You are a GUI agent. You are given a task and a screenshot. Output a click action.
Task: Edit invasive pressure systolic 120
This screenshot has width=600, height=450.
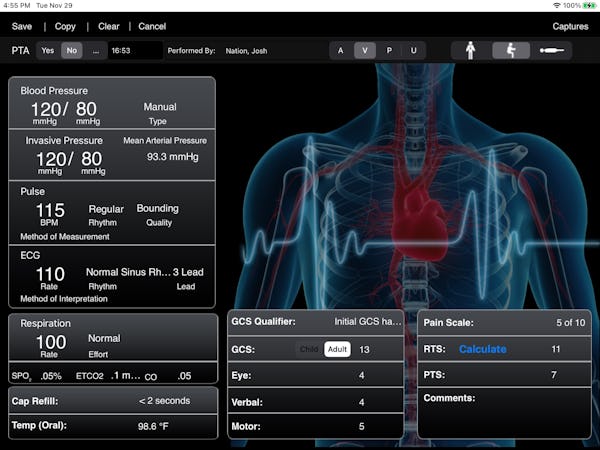tap(52, 159)
